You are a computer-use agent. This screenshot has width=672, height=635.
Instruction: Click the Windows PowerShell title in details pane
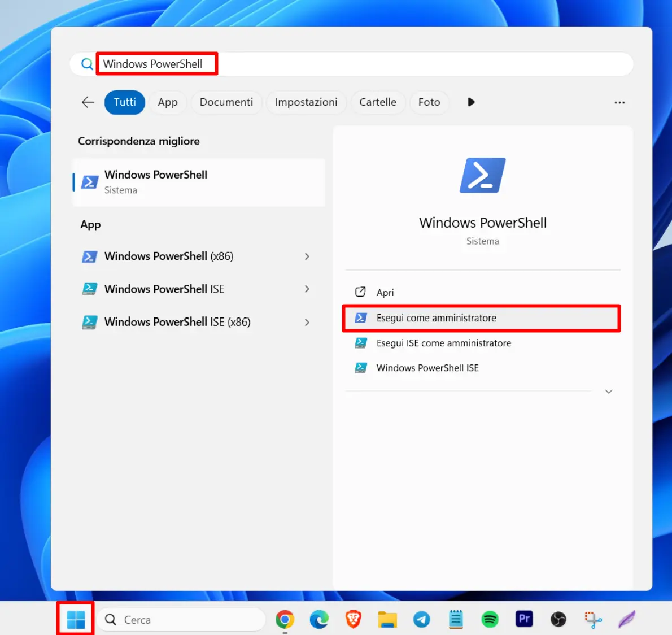(x=483, y=223)
